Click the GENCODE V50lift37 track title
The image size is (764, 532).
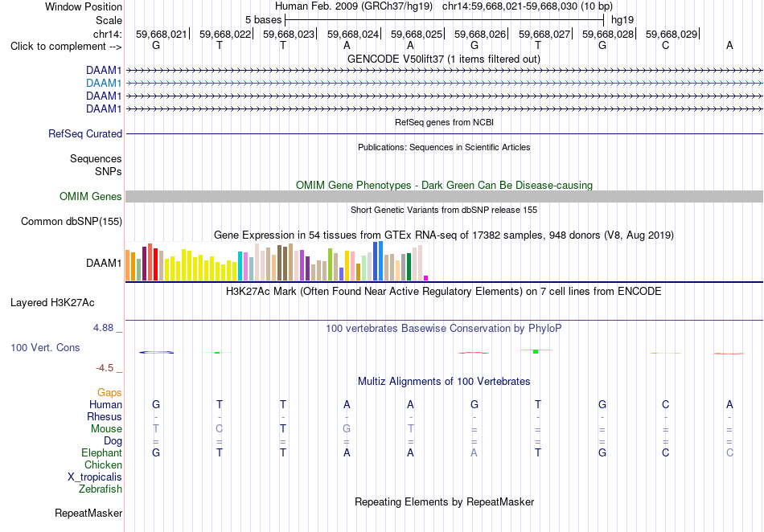444,59
